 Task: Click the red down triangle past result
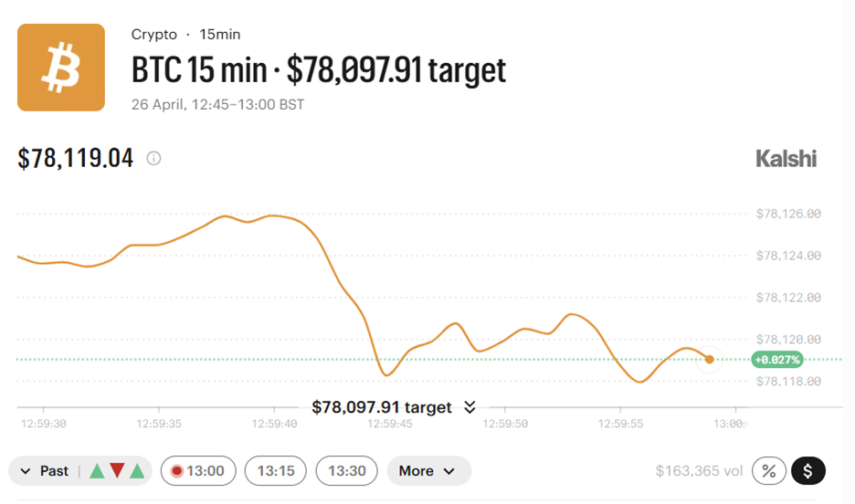117,471
